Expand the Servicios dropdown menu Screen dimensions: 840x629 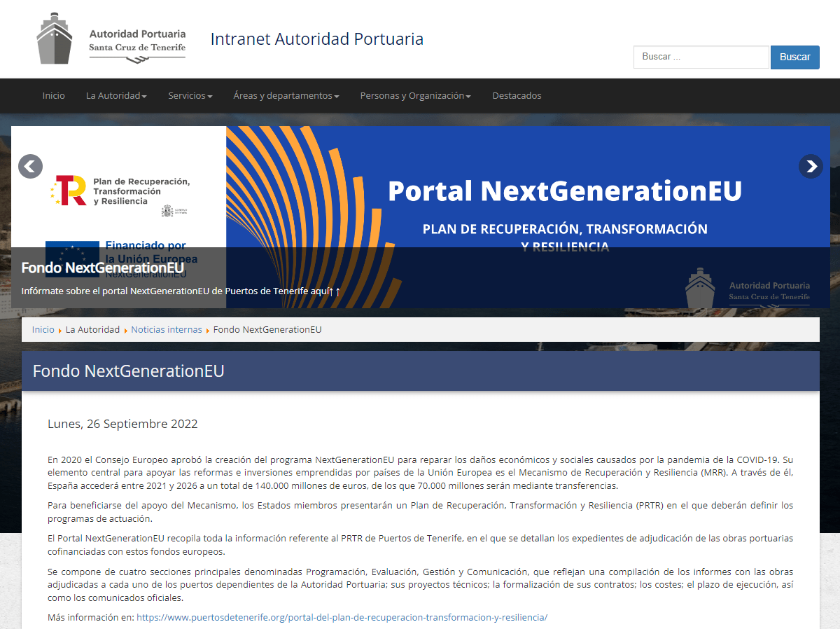coord(190,96)
